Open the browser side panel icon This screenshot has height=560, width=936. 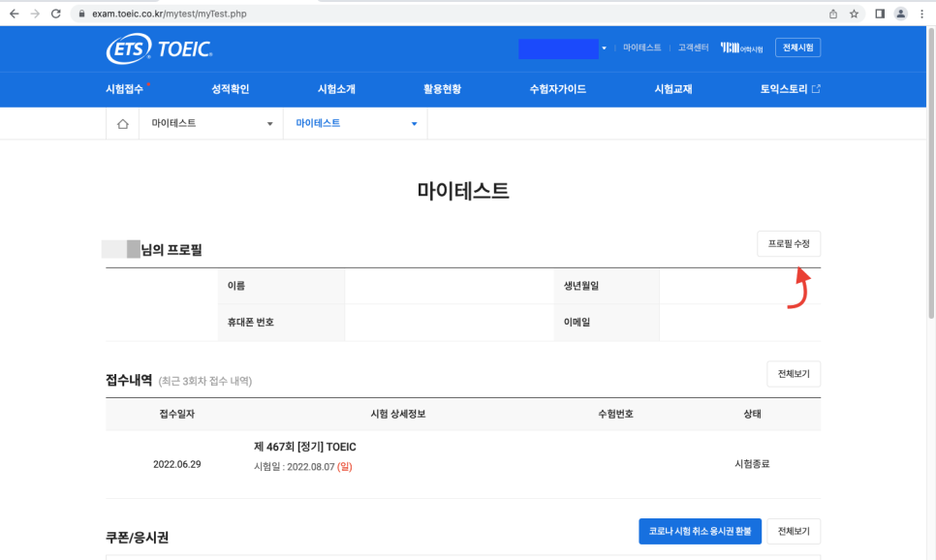coord(880,14)
